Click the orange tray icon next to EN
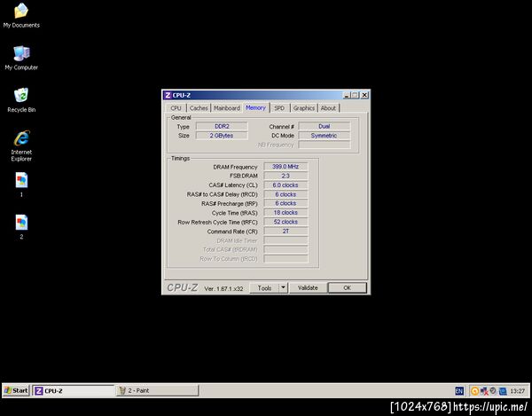This screenshot has width=532, height=416. (x=474, y=391)
